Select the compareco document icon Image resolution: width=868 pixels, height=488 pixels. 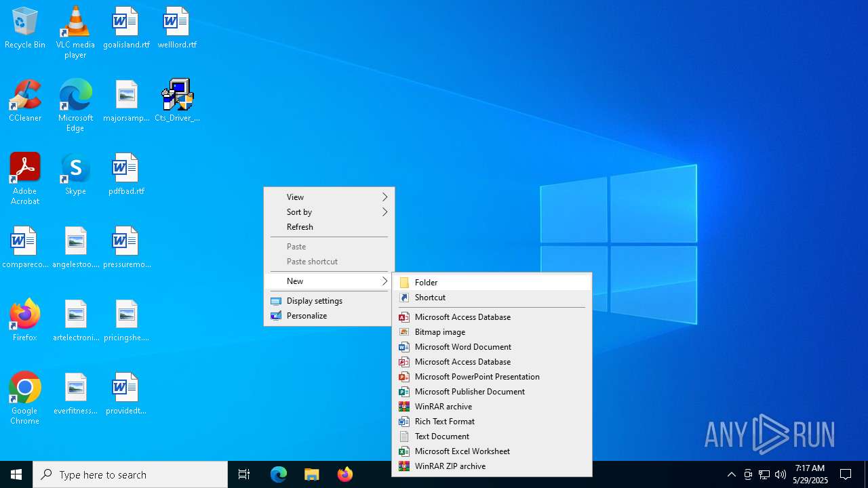pyautogui.click(x=25, y=248)
